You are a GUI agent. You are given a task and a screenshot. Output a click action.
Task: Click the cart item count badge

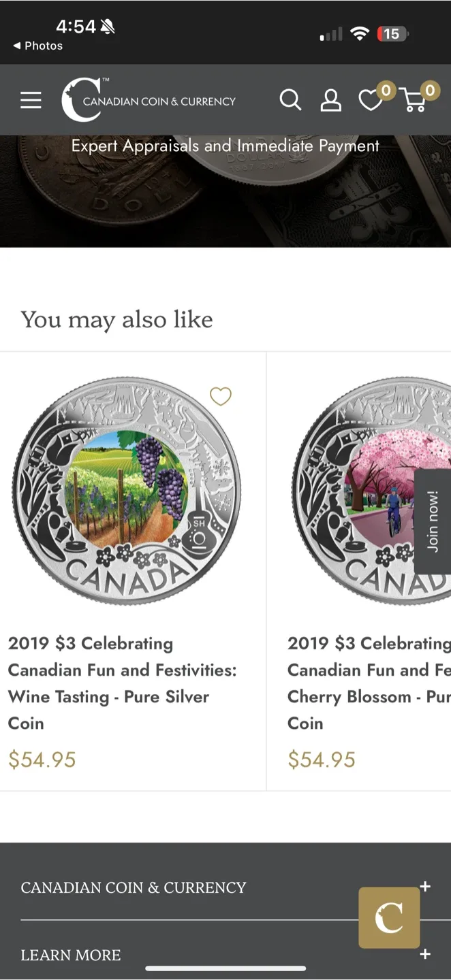pyautogui.click(x=429, y=89)
